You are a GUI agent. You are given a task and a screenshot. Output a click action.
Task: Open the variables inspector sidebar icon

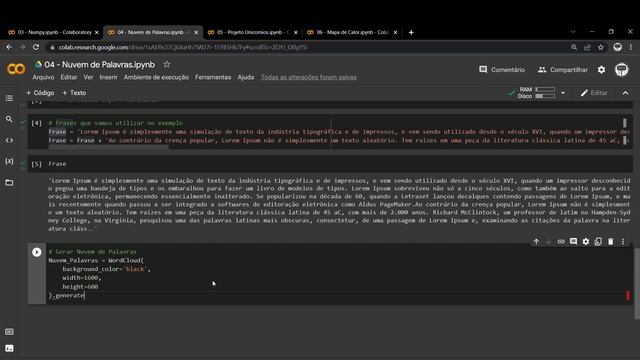click(x=9, y=161)
